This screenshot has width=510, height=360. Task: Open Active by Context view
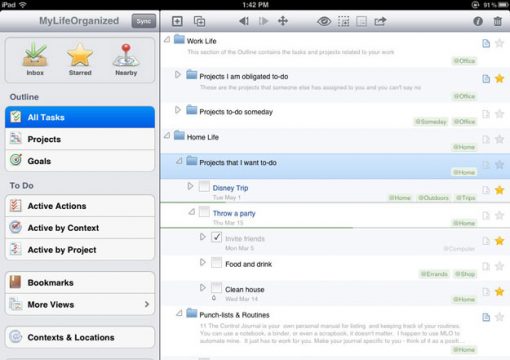(x=80, y=228)
